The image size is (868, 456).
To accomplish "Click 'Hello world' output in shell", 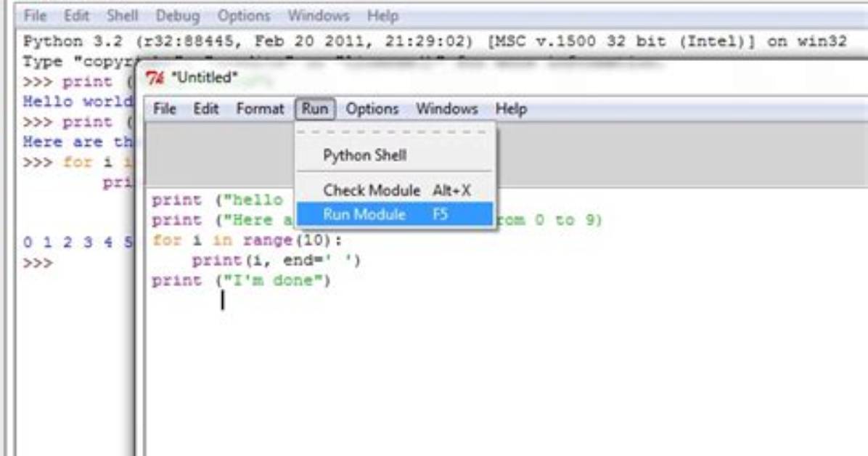I will pos(78,102).
